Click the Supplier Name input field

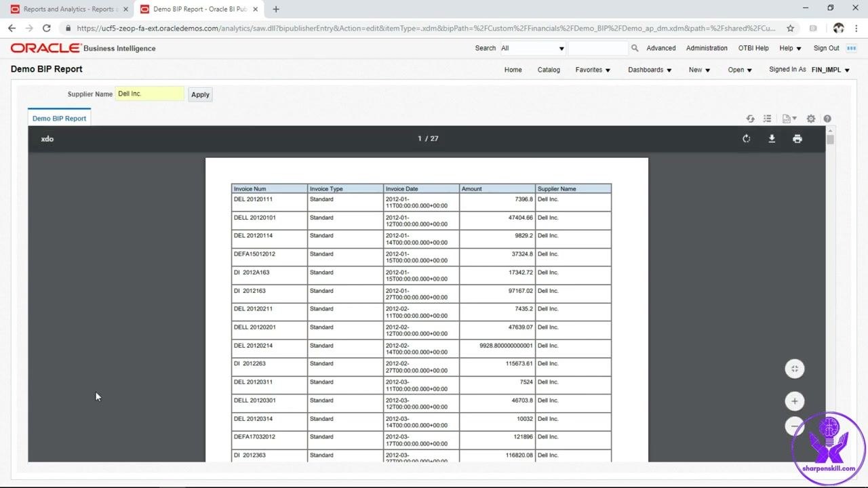(x=149, y=94)
